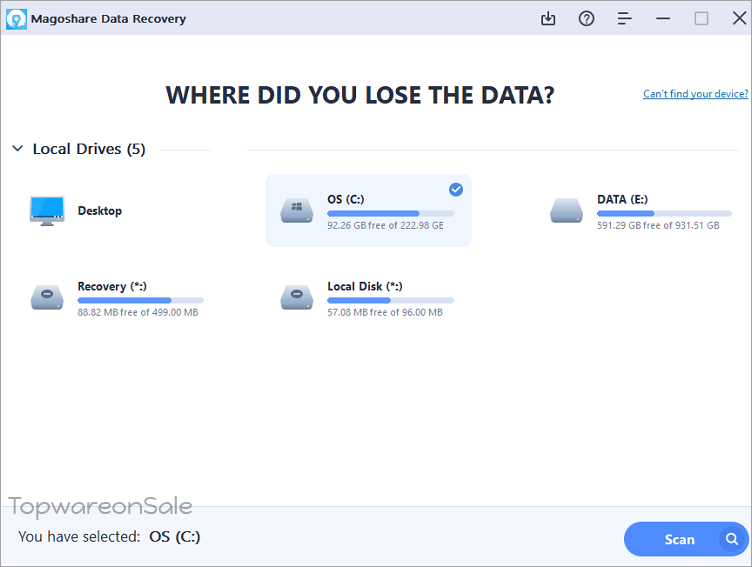The image size is (752, 567).
Task: Open the import scan result icon
Action: coord(548,19)
